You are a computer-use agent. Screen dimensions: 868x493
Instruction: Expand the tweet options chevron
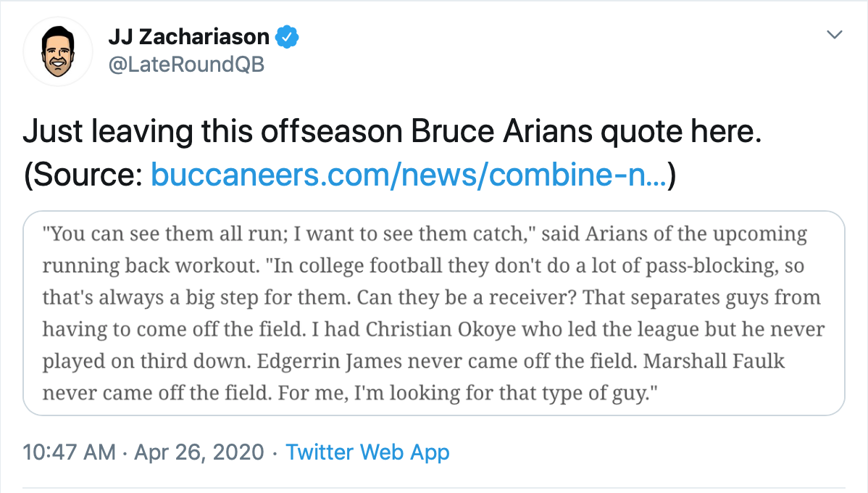835,35
